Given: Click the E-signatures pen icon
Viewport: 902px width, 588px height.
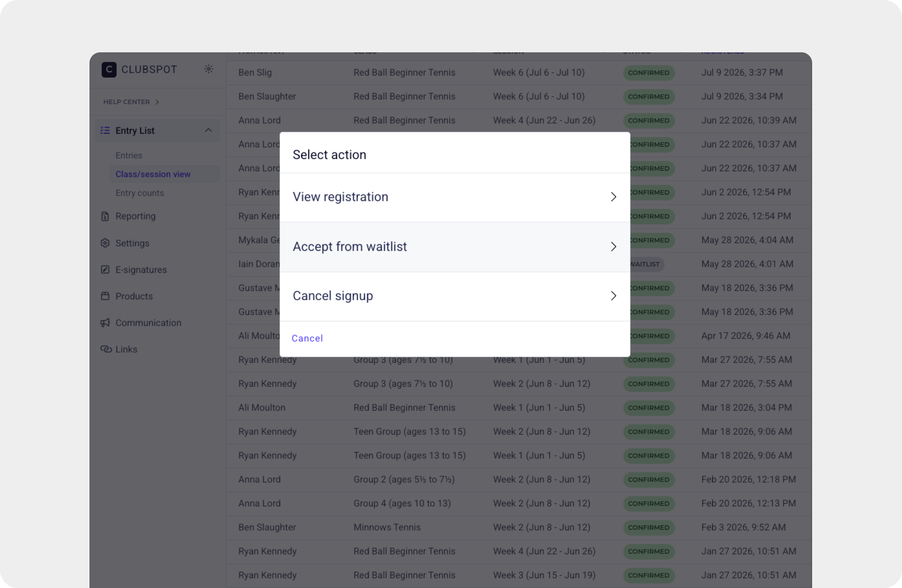Looking at the screenshot, I should click(105, 269).
